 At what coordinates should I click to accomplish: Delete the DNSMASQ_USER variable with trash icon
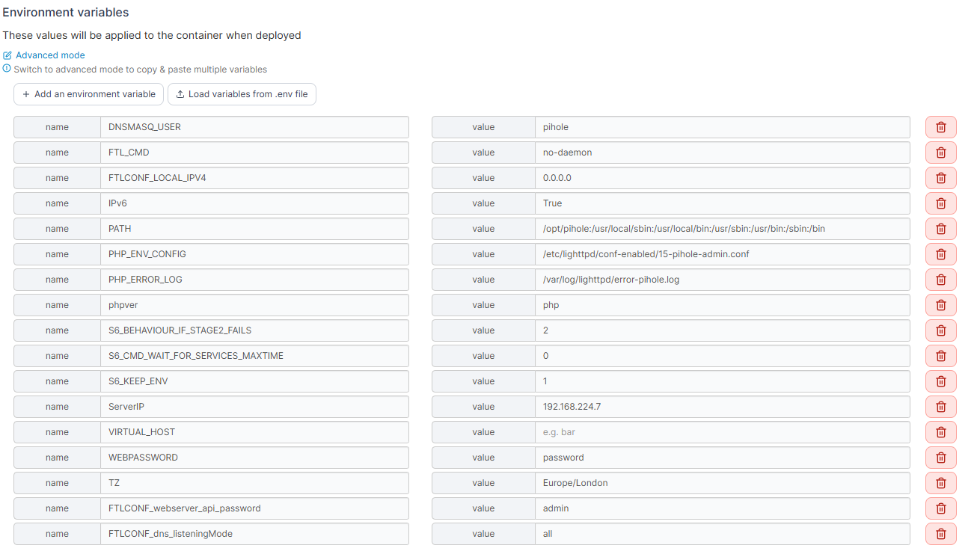(940, 127)
